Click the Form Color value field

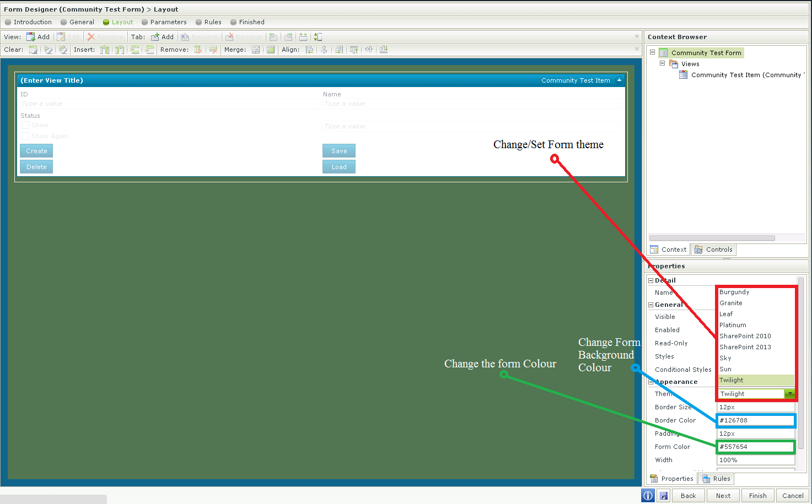[x=756, y=447]
